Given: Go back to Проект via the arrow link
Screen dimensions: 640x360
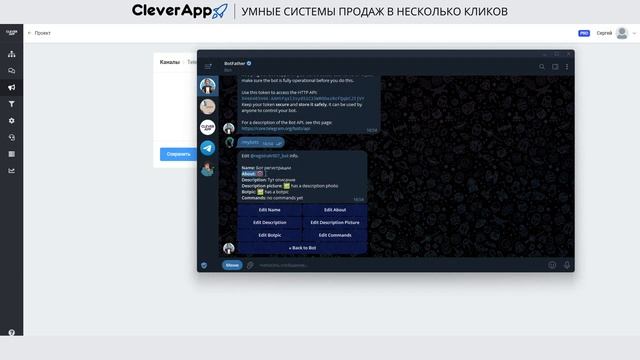Looking at the screenshot, I should click(x=39, y=33).
